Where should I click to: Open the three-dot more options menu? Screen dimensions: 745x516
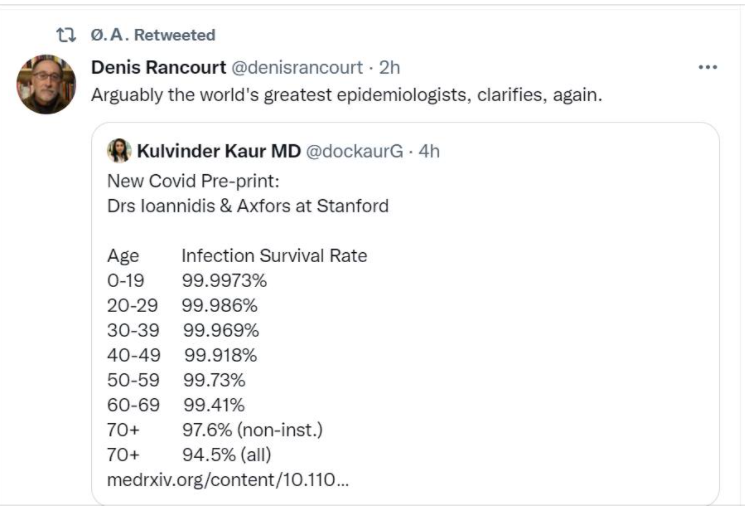pyautogui.click(x=708, y=67)
